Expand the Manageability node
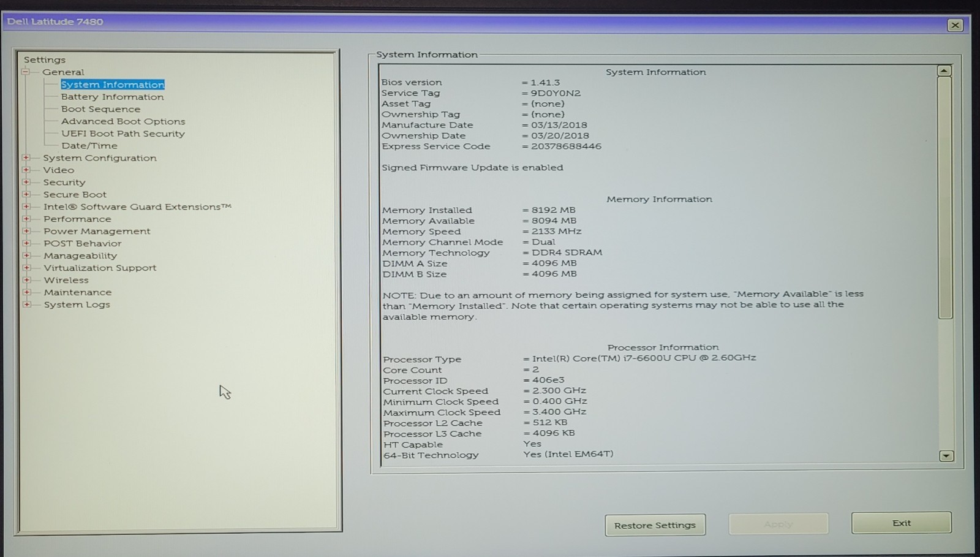This screenshot has width=980, height=557. click(26, 256)
